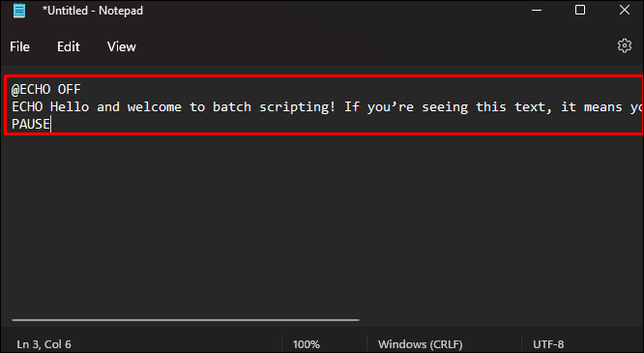Viewport: 644px width, 353px height.
Task: Open Notepad settings gear icon
Action: [x=625, y=45]
